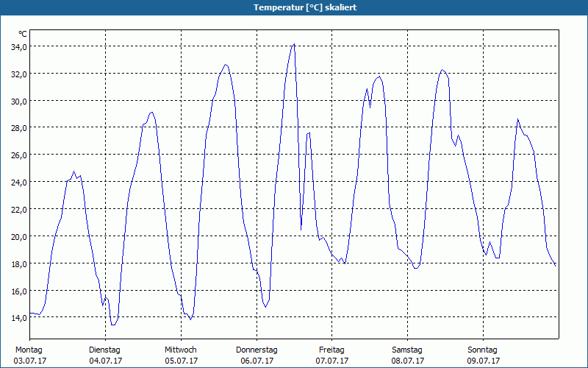Click the 34,0 y-axis value

[19, 47]
